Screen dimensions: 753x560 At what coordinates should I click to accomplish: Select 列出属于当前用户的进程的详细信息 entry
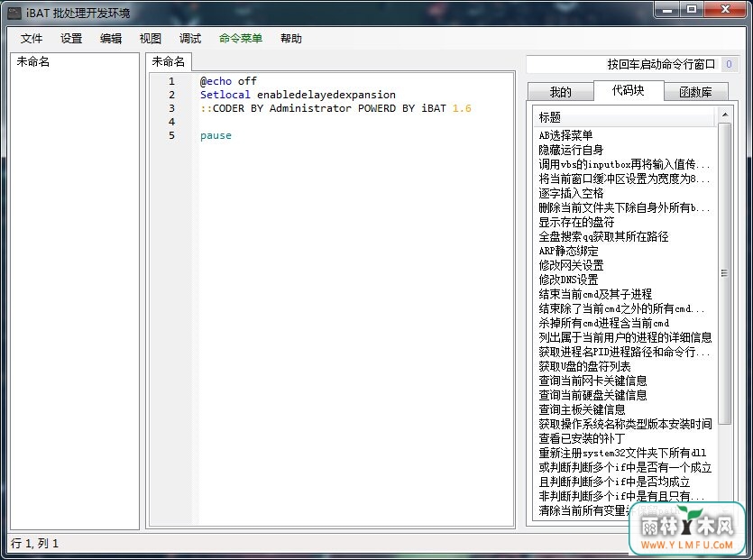pyautogui.click(x=625, y=337)
